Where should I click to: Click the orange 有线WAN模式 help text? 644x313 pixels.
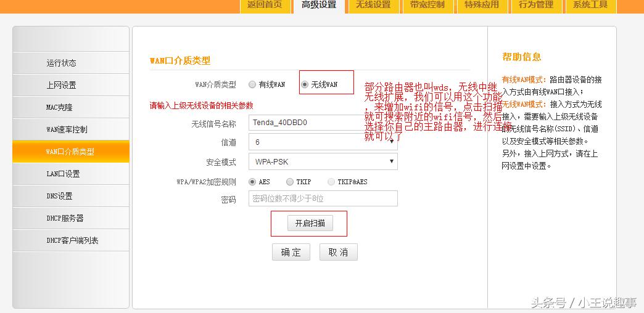(x=524, y=79)
